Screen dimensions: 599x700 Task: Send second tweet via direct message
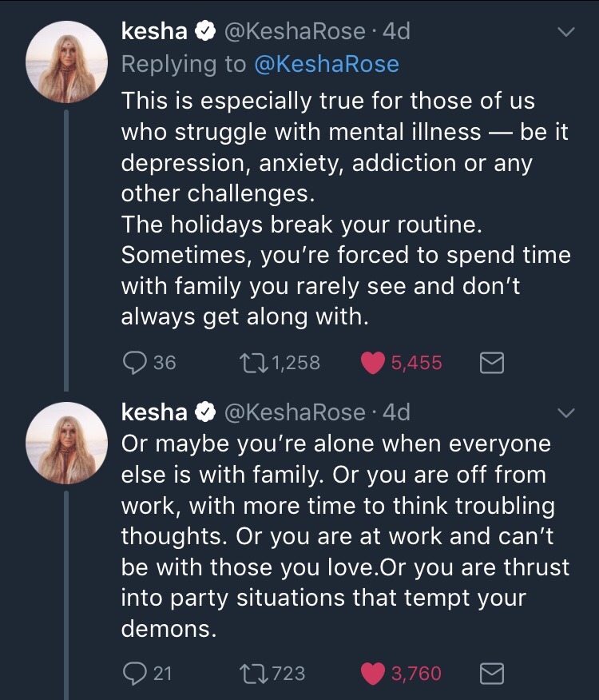pos(491,674)
